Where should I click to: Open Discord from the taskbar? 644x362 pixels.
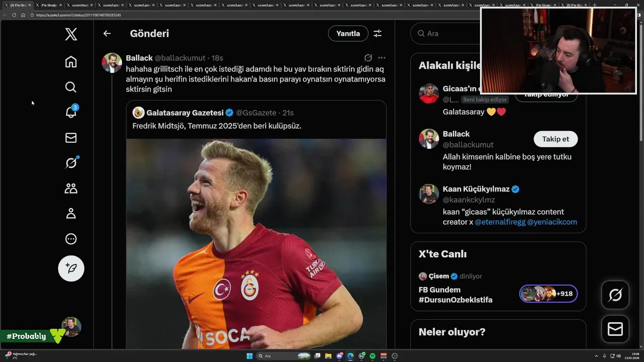coord(340,356)
